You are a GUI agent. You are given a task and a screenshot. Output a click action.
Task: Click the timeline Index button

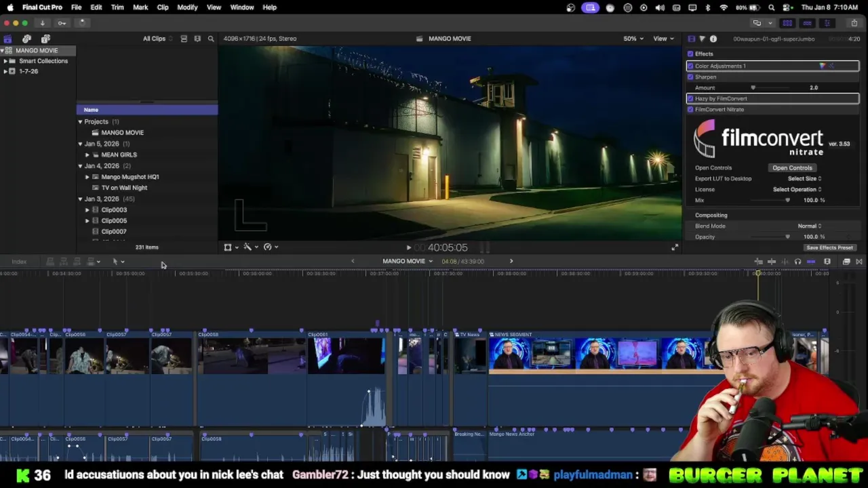click(x=19, y=262)
